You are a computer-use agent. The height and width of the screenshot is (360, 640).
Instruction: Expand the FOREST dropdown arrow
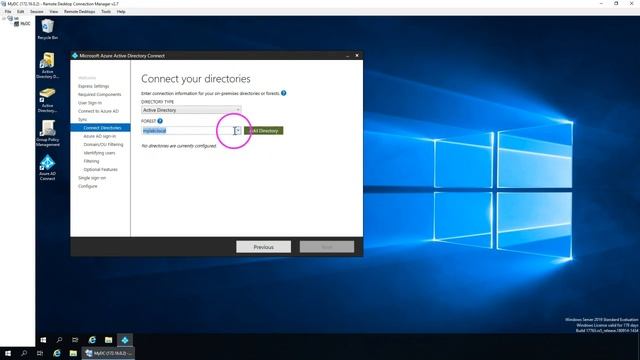(x=238, y=131)
